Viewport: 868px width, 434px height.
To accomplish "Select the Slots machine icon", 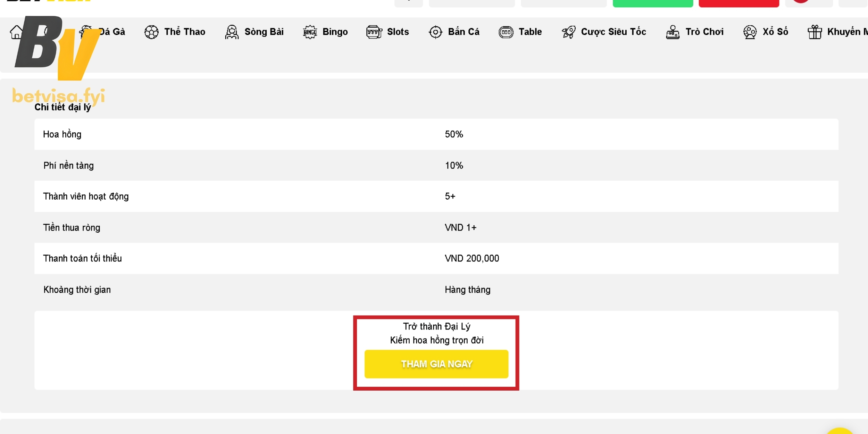I will pos(374,32).
